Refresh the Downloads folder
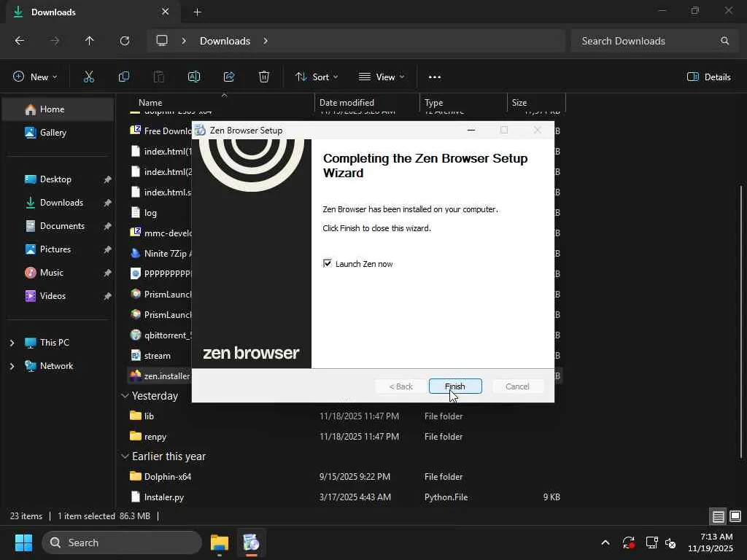Image resolution: width=747 pixels, height=560 pixels. tap(125, 41)
